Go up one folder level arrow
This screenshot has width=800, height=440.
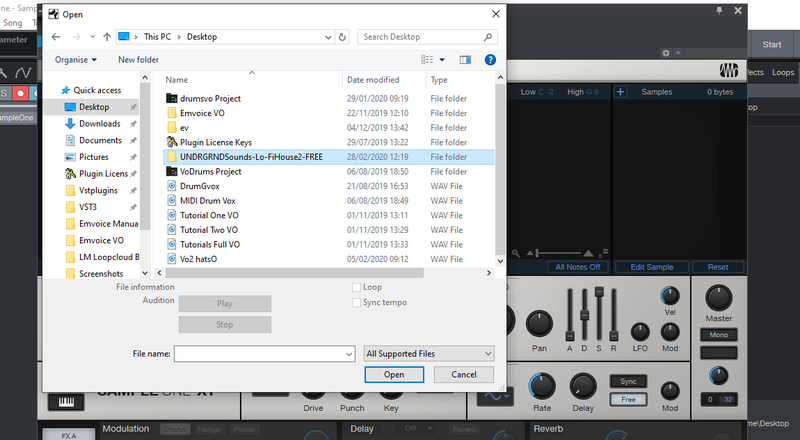(x=107, y=37)
